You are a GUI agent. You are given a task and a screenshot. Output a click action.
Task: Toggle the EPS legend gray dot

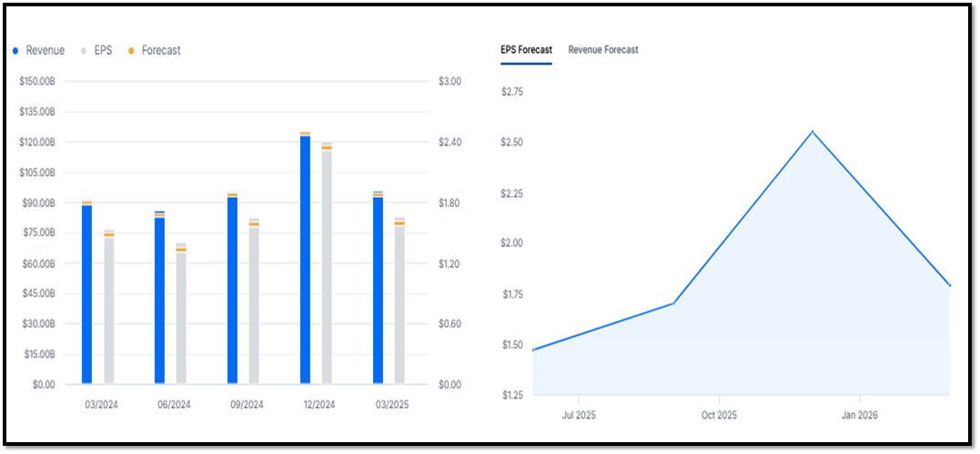85,51
